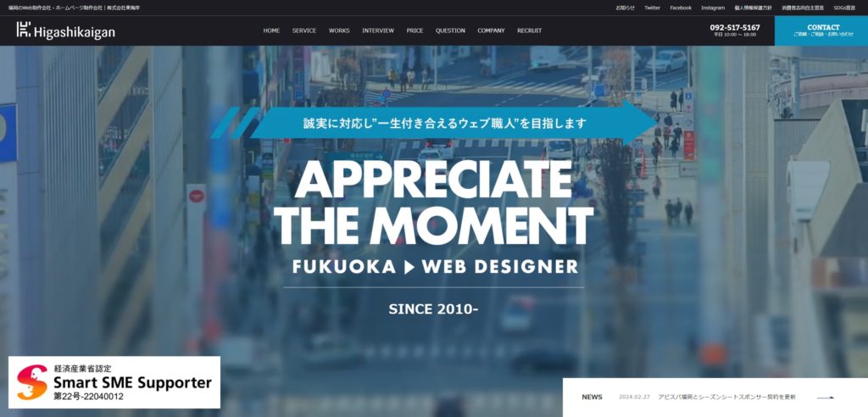Open the SDGs宣言 link

pyautogui.click(x=844, y=8)
